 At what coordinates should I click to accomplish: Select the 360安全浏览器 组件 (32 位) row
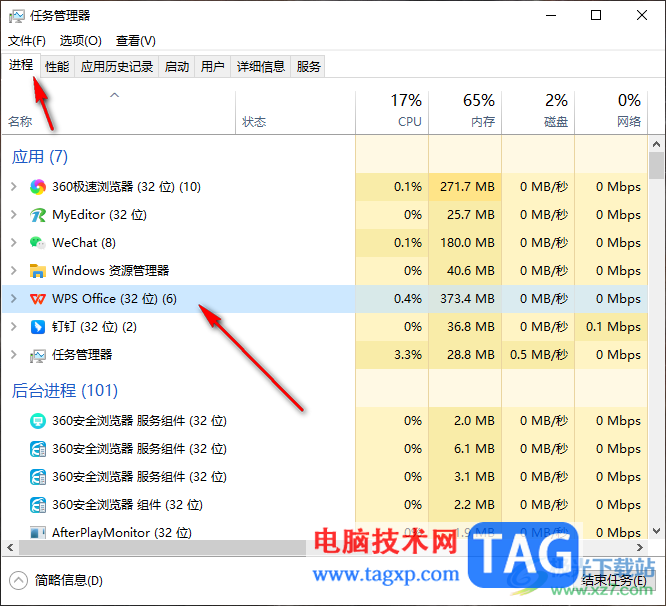[x=325, y=505]
